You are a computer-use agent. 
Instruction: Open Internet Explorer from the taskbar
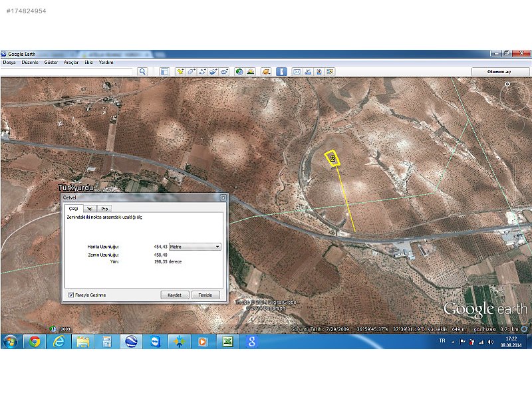coord(59,341)
